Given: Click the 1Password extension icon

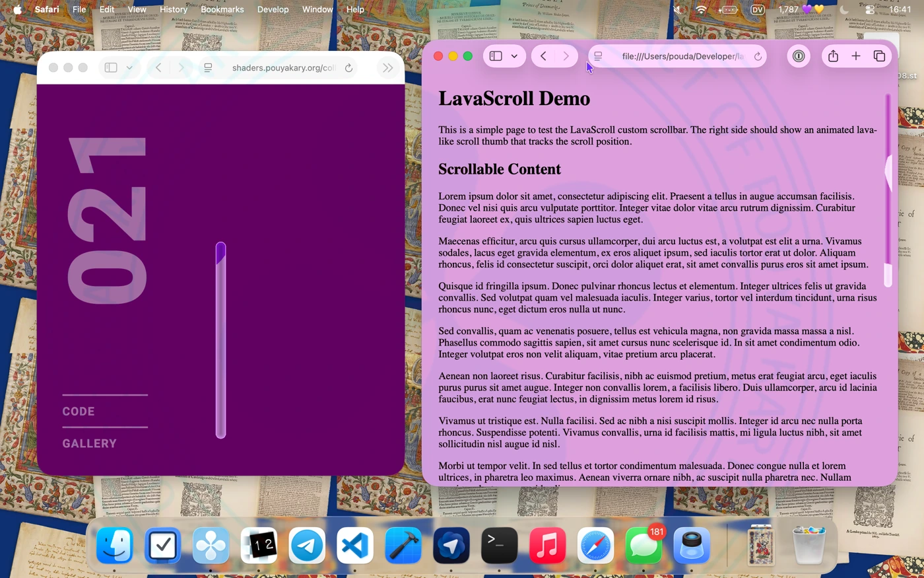Looking at the screenshot, I should click(799, 56).
